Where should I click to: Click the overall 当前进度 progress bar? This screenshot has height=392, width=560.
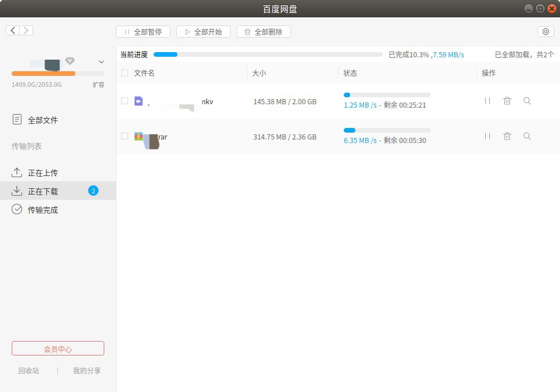coord(268,54)
